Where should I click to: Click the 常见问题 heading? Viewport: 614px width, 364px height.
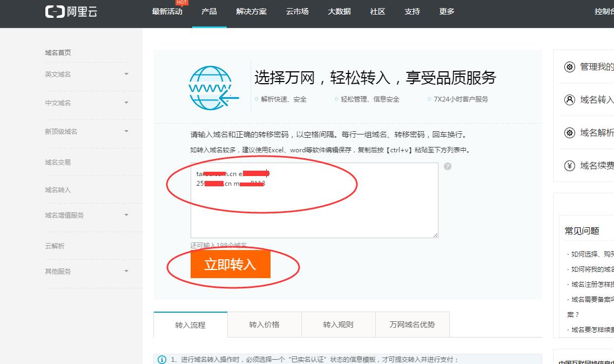tap(582, 231)
